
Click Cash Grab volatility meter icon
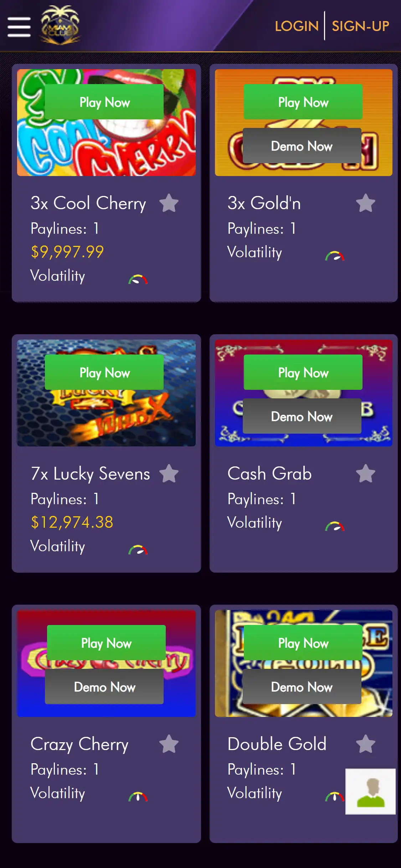coord(335,526)
